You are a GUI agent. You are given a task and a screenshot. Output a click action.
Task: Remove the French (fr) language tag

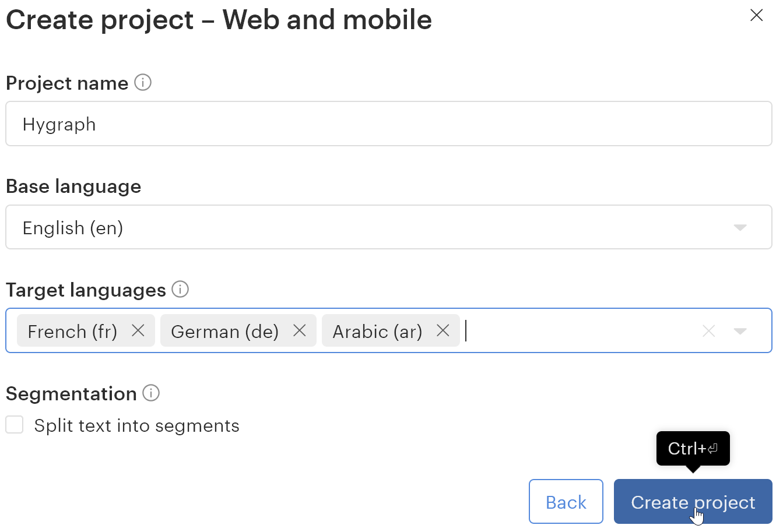coord(138,331)
